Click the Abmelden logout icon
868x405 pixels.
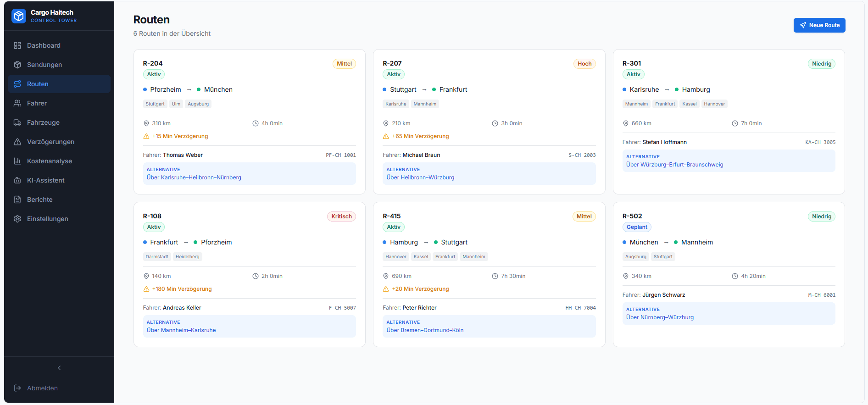tap(17, 388)
